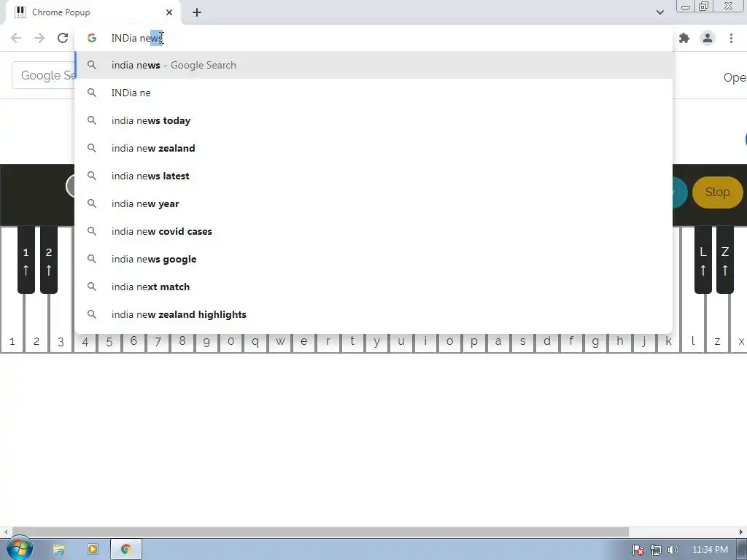This screenshot has height=560, width=747.
Task: Open the volume speaker tray icon
Action: (x=673, y=550)
